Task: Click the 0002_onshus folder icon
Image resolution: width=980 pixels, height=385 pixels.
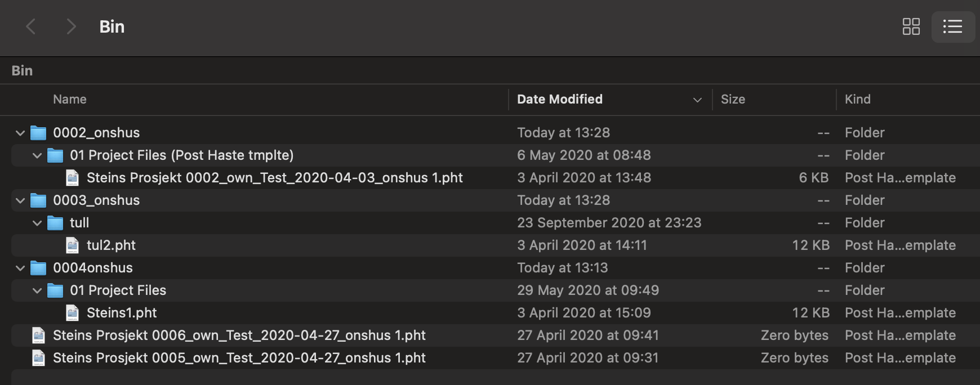Action: point(38,133)
